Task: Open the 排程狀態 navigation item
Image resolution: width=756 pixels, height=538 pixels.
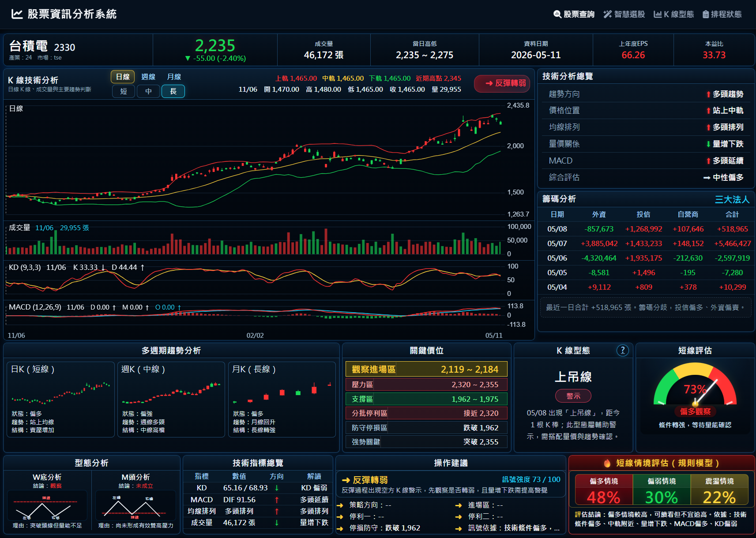Action: coord(722,14)
